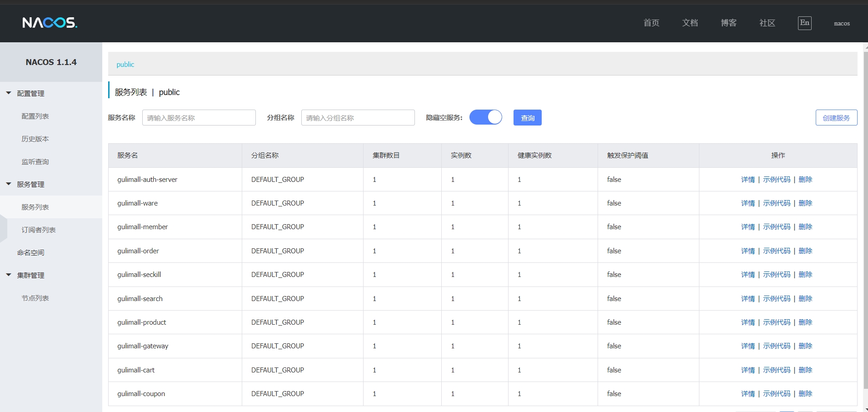Screen dimensions: 868x412
Task: Open 详情 for gulimall-member
Action: [x=748, y=227]
